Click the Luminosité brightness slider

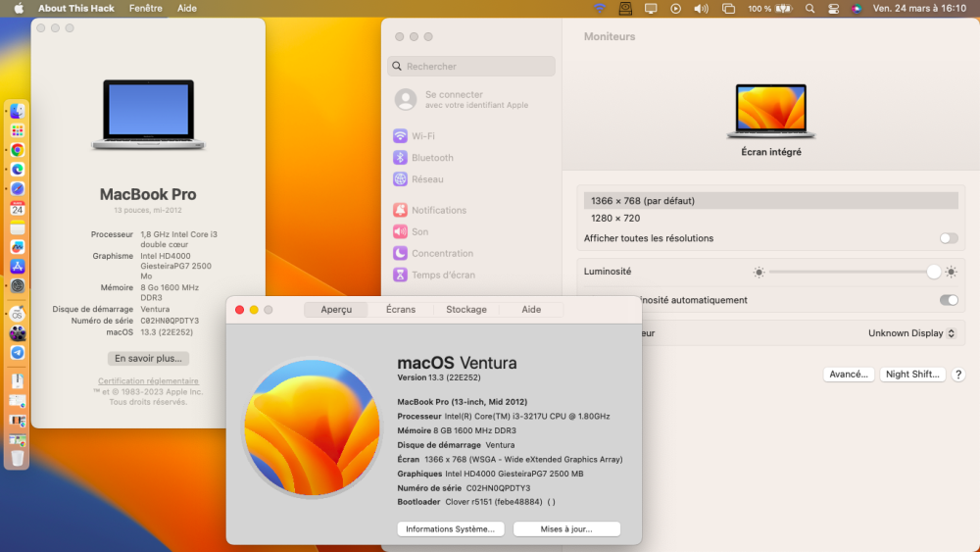(855, 272)
